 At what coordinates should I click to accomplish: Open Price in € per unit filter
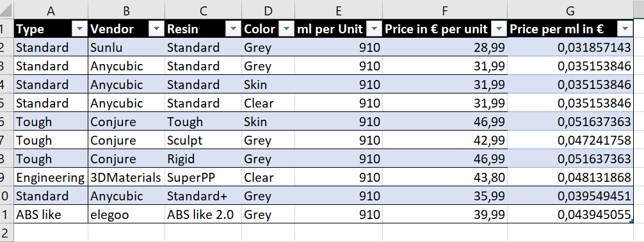click(499, 29)
